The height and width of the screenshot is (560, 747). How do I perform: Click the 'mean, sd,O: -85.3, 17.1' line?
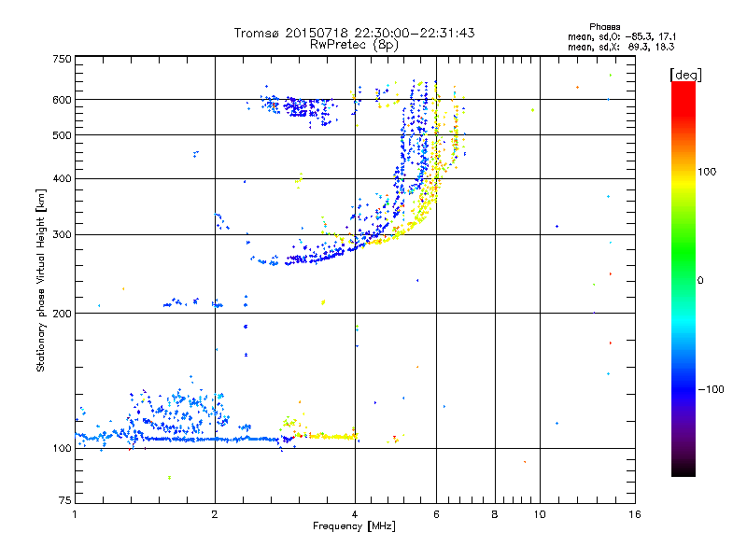[x=622, y=36]
